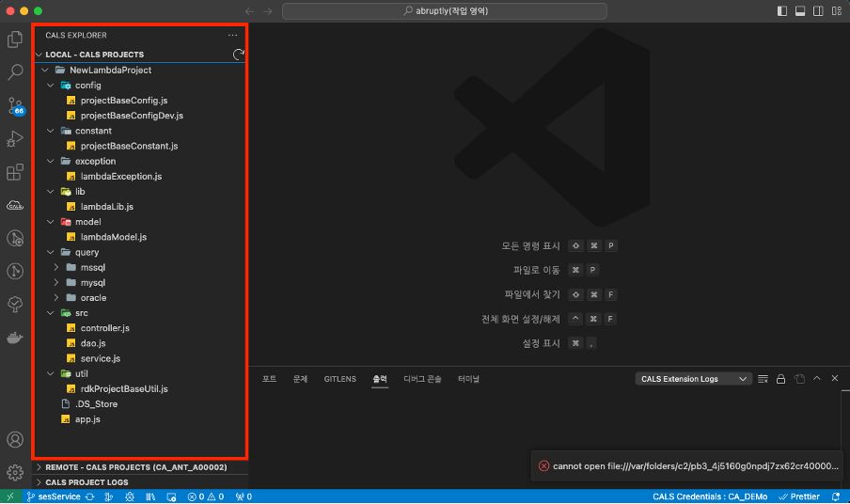Open notifications bell in status bar
The image size is (850, 504).
click(836, 496)
